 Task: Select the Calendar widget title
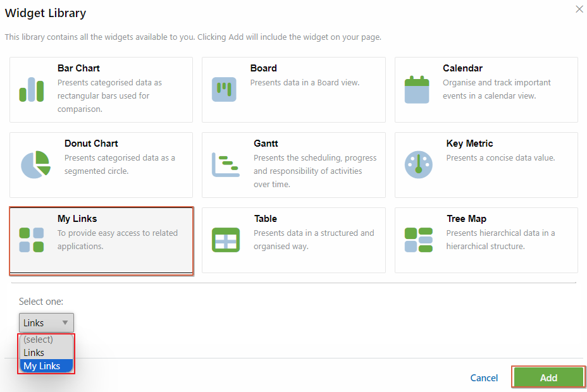coord(463,68)
